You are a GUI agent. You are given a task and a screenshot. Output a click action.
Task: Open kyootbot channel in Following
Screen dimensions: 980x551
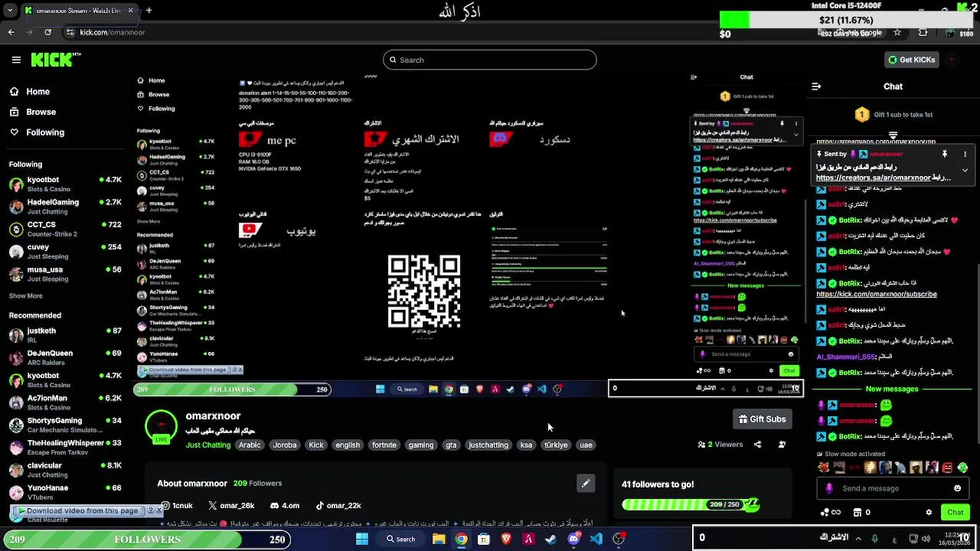65,184
